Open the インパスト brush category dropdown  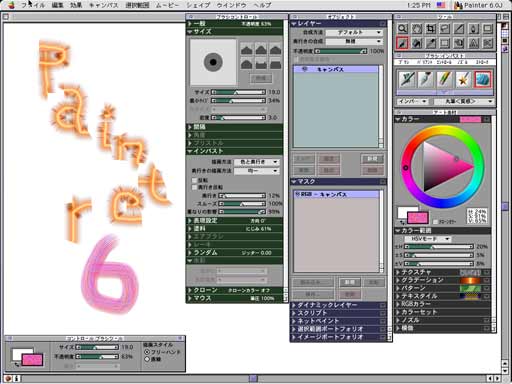pyautogui.click(x=413, y=101)
